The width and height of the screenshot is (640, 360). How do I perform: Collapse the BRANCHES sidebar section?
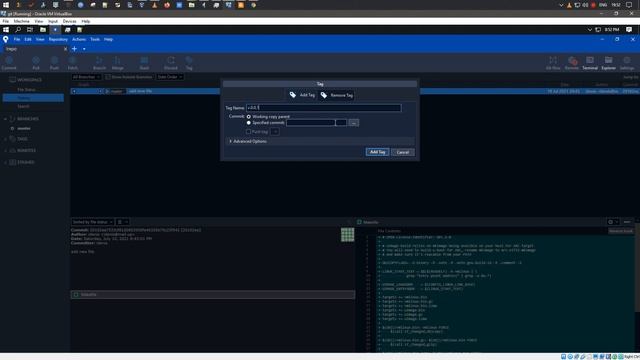coord(5,119)
